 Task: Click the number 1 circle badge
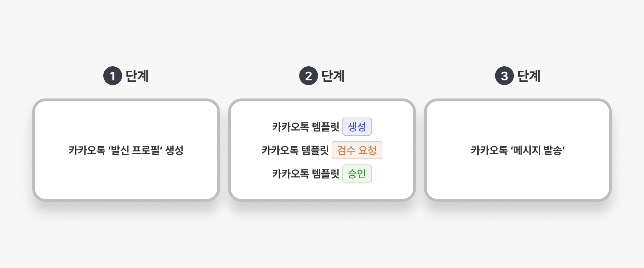click(113, 76)
